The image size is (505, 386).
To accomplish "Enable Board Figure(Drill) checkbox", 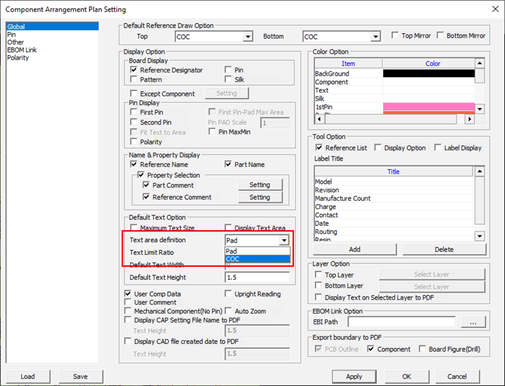I will (422, 349).
